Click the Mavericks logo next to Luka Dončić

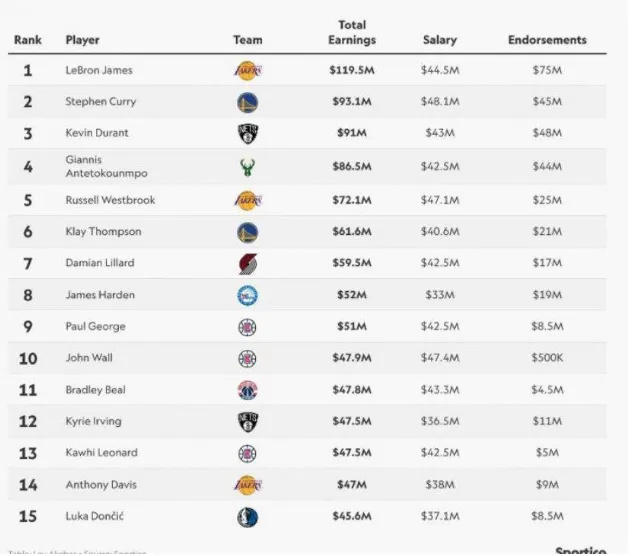[x=247, y=517]
